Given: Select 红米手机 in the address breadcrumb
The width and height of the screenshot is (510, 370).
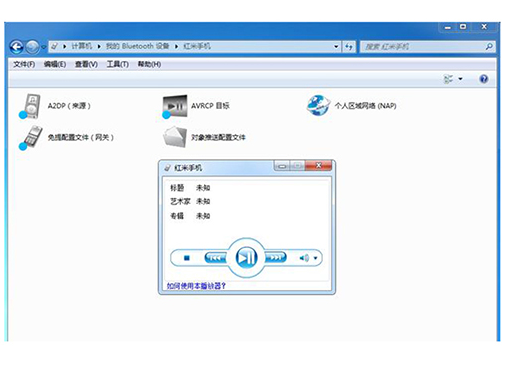Looking at the screenshot, I should pyautogui.click(x=197, y=46).
